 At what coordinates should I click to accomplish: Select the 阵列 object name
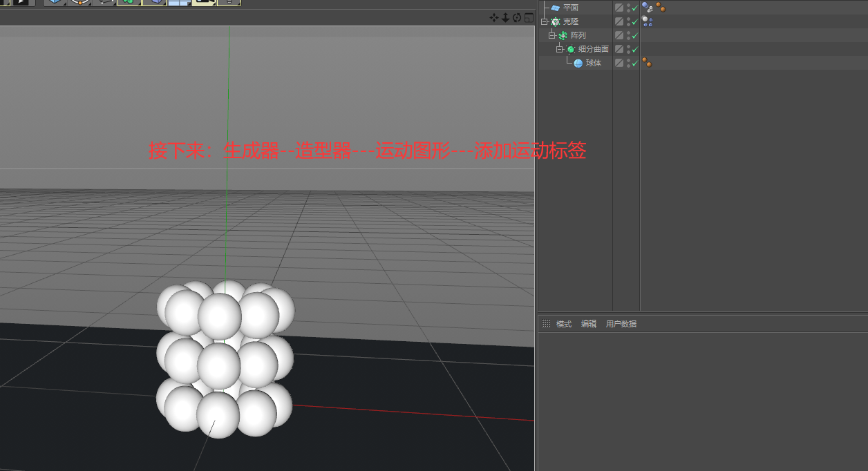tap(578, 35)
